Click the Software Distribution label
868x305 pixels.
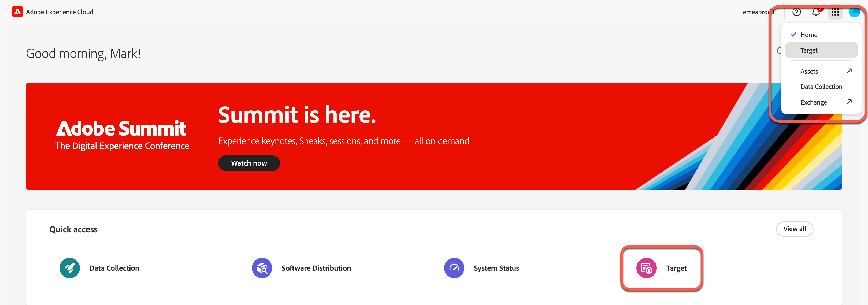pyautogui.click(x=316, y=268)
